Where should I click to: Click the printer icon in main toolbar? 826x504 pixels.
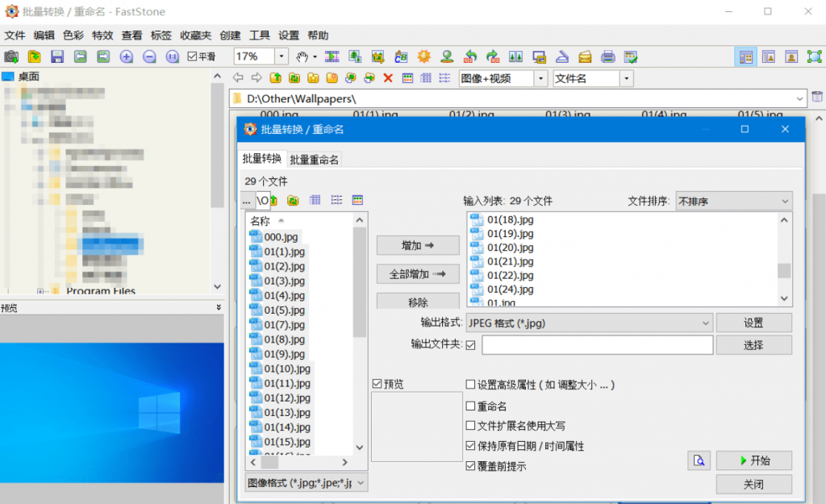608,56
